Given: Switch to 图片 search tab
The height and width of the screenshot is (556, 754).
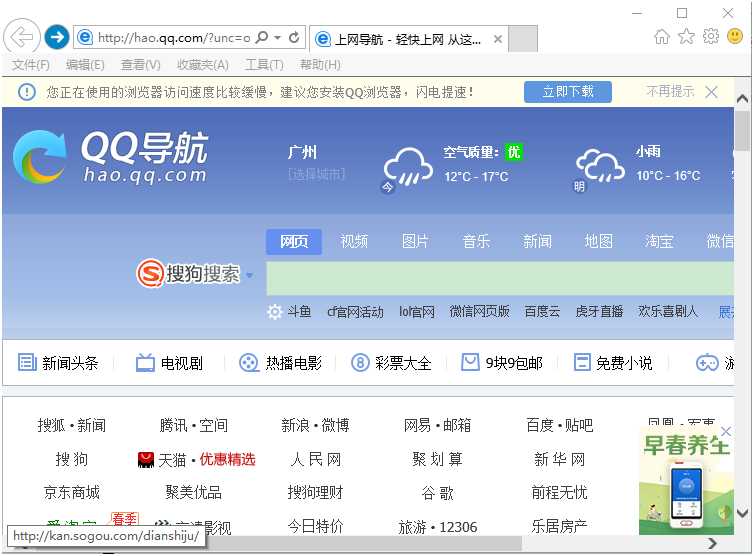Looking at the screenshot, I should (415, 241).
